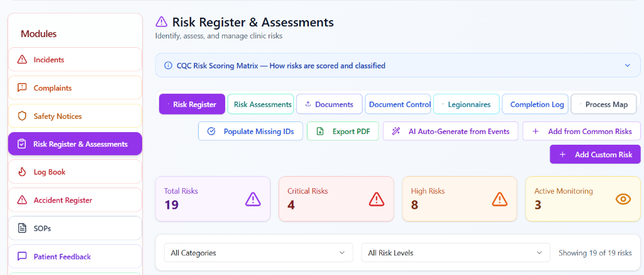Open the All Categories dropdown
This screenshot has height=275, width=644.
(x=258, y=253)
